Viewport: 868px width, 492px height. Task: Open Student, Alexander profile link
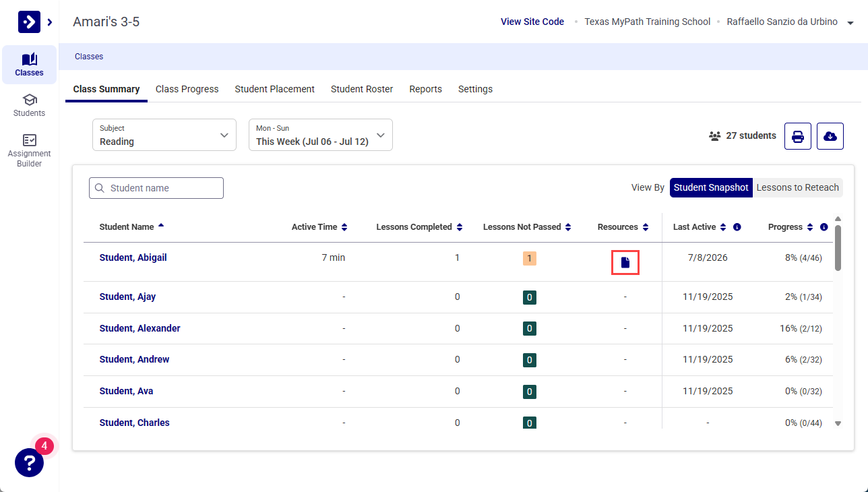pyautogui.click(x=139, y=328)
